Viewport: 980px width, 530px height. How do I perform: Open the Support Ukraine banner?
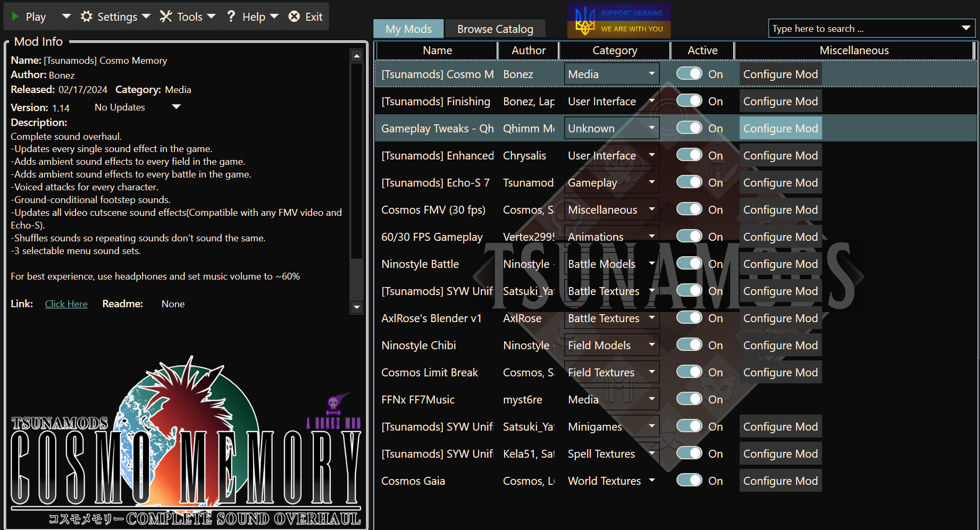click(619, 21)
